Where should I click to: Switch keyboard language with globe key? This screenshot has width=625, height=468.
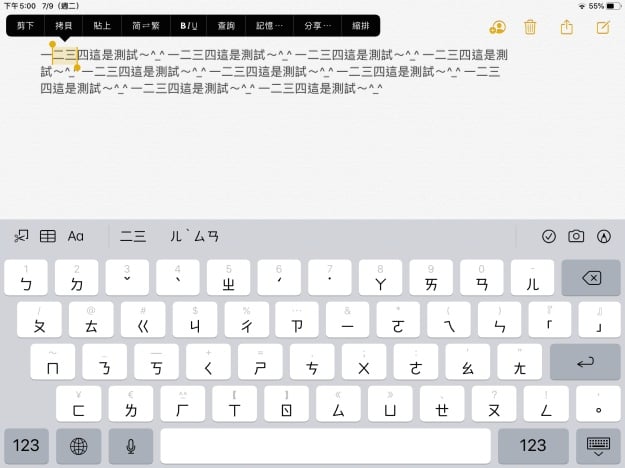[x=78, y=445]
